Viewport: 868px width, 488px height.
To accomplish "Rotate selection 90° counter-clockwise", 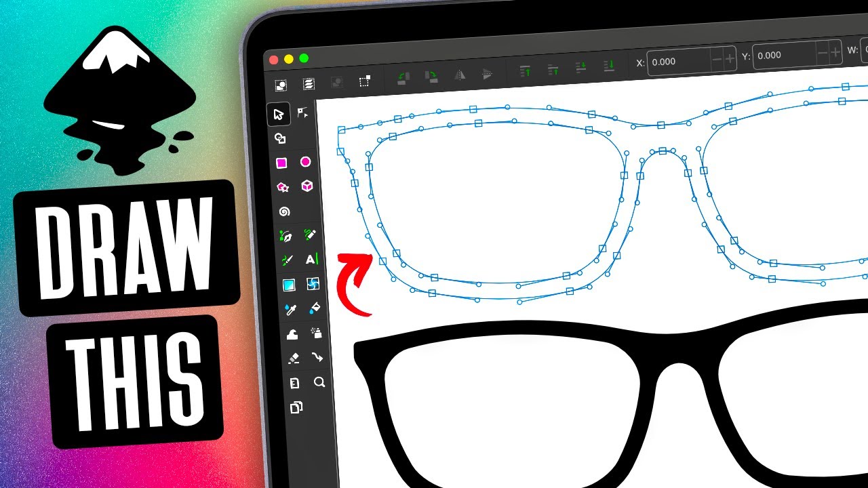I will pyautogui.click(x=403, y=79).
